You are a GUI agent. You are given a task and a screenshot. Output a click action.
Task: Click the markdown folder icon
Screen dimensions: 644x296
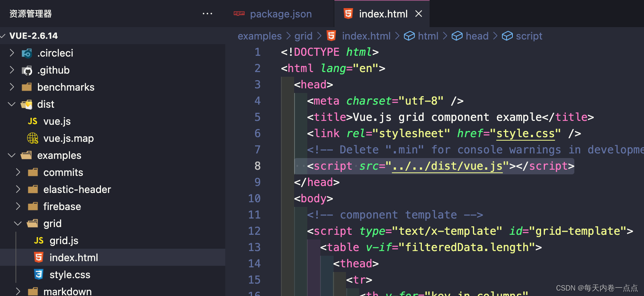33,291
